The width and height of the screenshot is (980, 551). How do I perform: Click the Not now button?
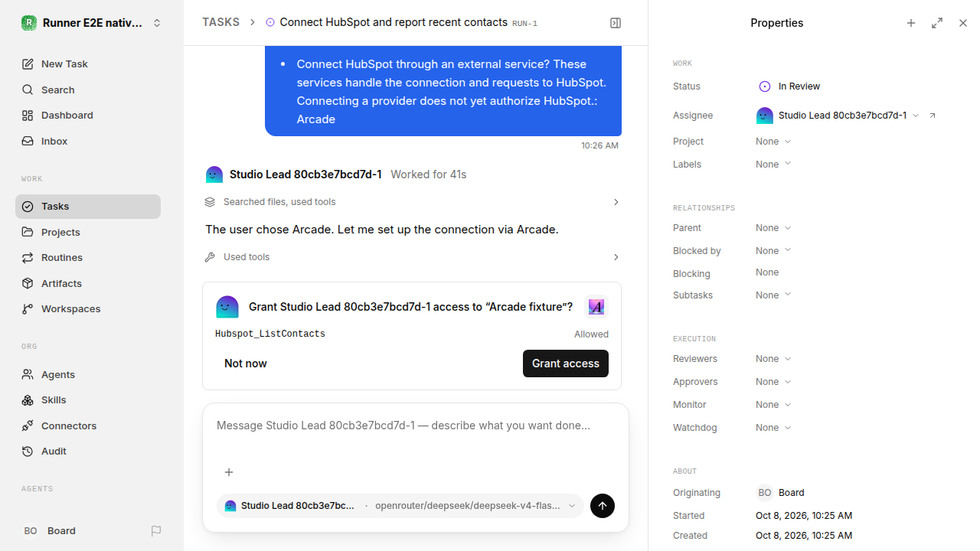click(246, 364)
